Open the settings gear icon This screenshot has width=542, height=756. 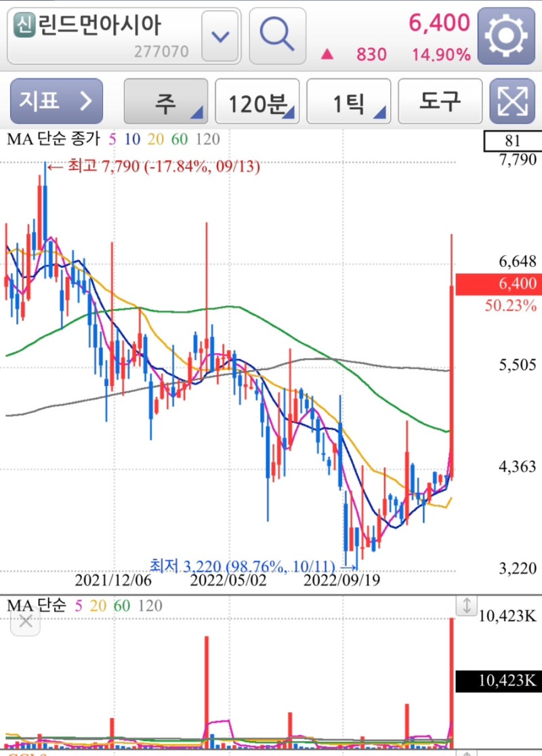(x=506, y=36)
